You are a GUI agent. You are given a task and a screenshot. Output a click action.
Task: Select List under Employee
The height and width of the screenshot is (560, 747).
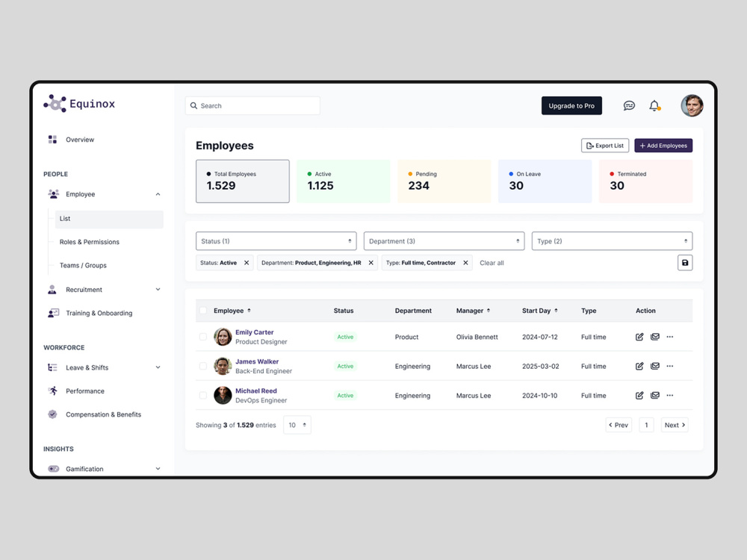tap(109, 219)
